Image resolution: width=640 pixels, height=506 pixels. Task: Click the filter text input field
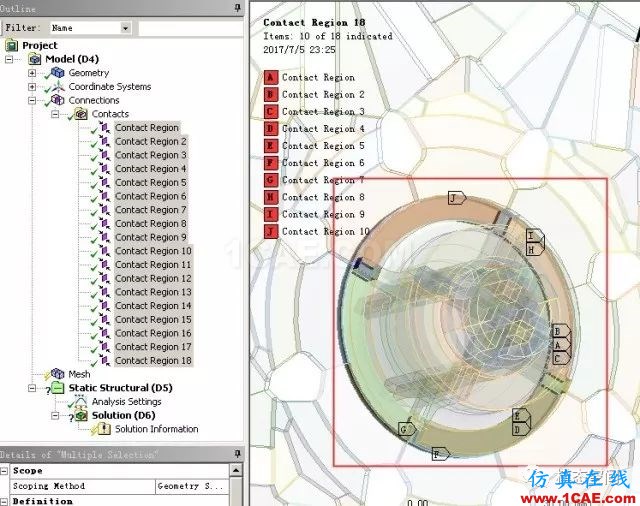[191, 28]
